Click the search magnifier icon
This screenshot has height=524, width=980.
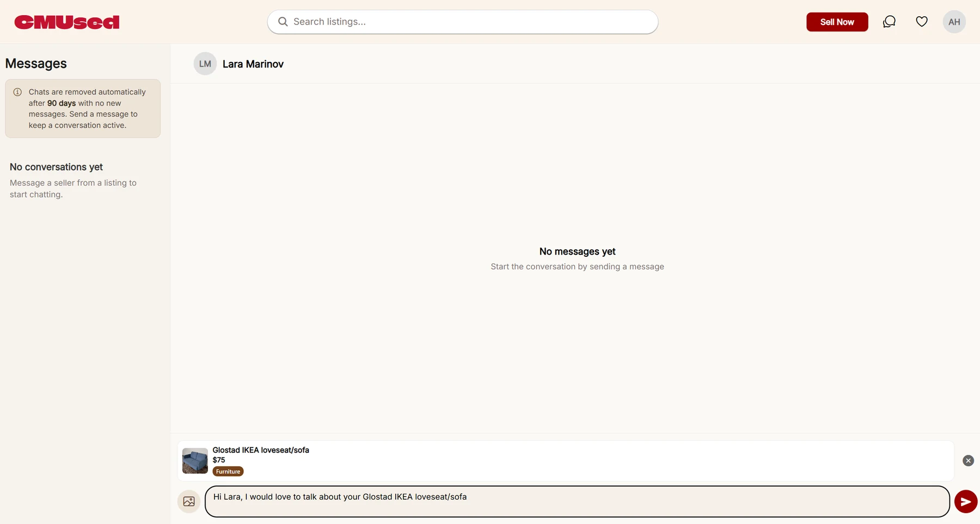[x=283, y=22]
